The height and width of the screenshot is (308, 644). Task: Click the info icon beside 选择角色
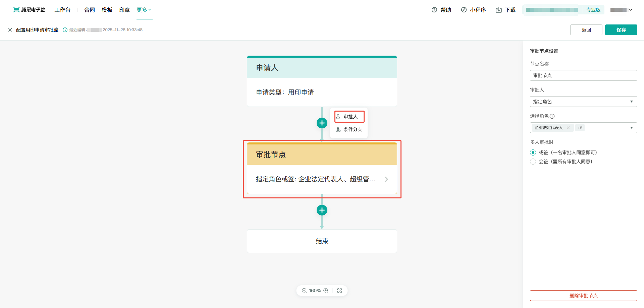pos(552,116)
